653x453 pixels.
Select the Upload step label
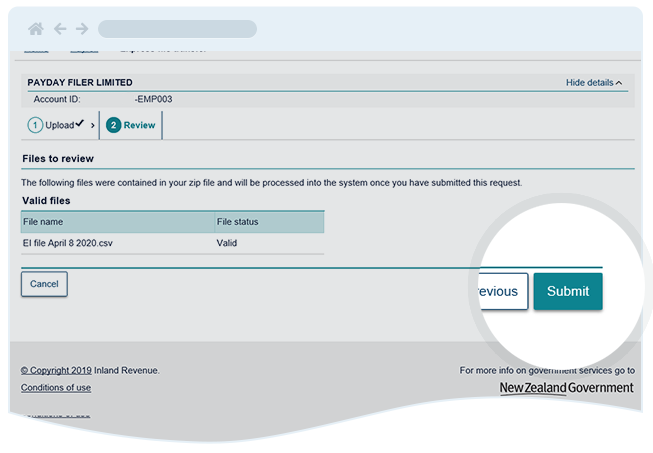[x=58, y=125]
